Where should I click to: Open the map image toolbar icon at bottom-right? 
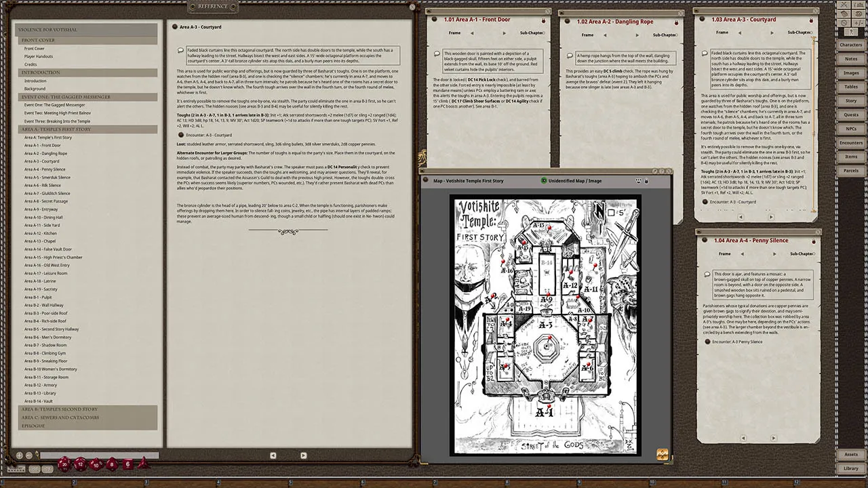(x=663, y=455)
